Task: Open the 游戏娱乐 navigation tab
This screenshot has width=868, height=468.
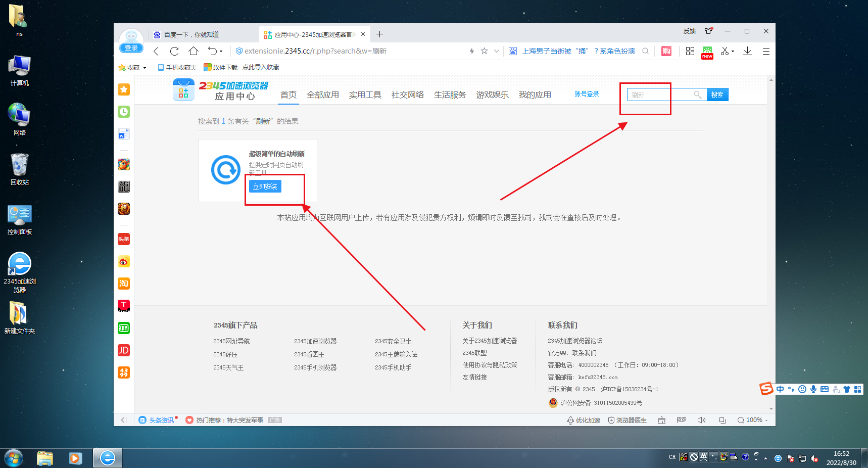Action: click(x=493, y=95)
